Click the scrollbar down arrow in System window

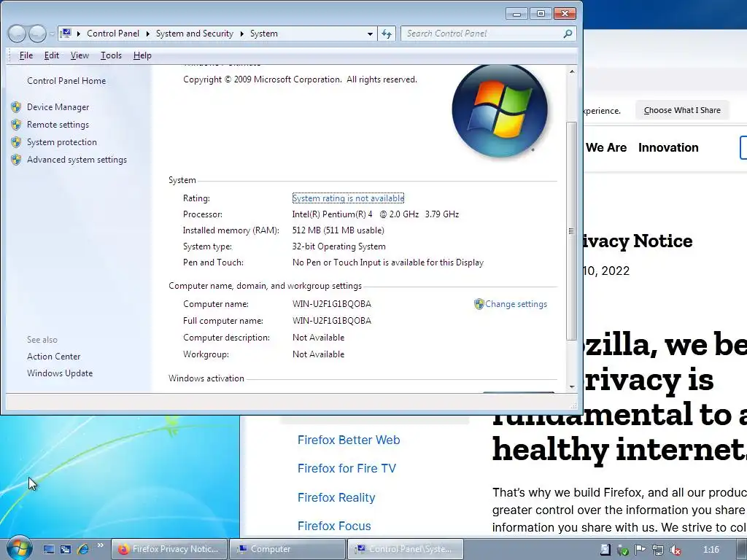point(572,386)
